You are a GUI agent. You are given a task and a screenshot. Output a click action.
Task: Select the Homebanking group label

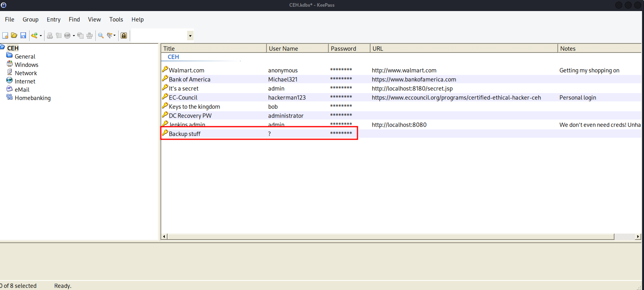(33, 98)
